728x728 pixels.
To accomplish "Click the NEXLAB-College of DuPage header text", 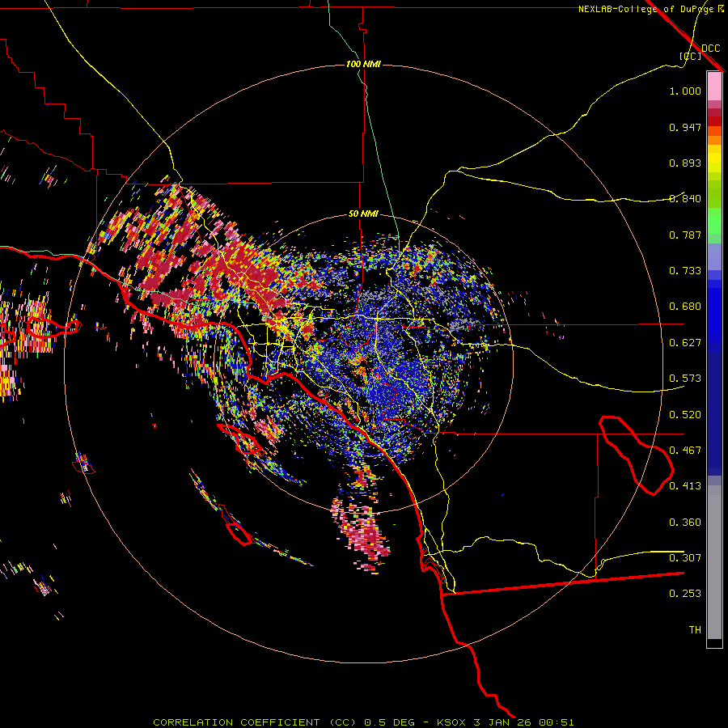I will [x=646, y=9].
